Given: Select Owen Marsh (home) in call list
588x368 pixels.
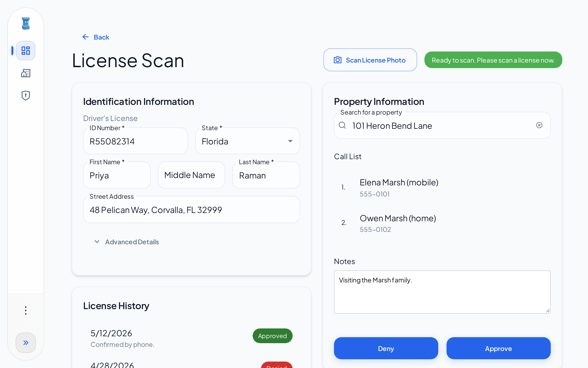Looking at the screenshot, I should 398,218.
